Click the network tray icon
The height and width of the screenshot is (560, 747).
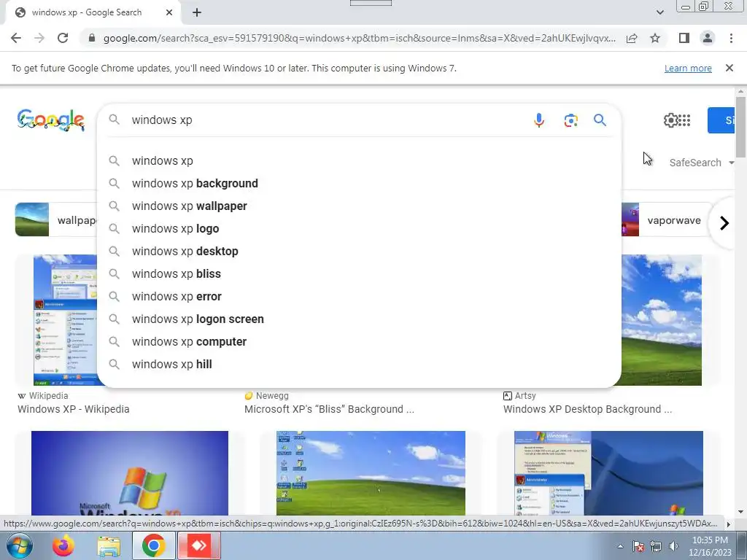tap(656, 546)
